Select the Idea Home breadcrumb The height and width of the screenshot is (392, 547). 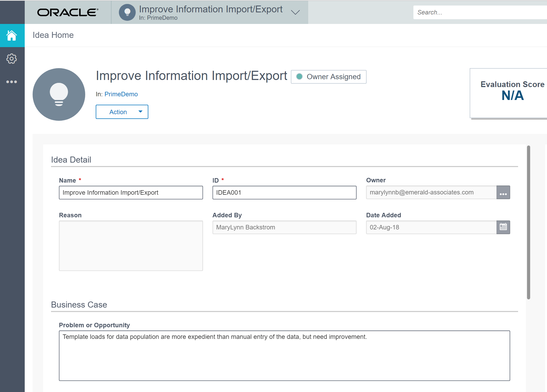tap(53, 35)
